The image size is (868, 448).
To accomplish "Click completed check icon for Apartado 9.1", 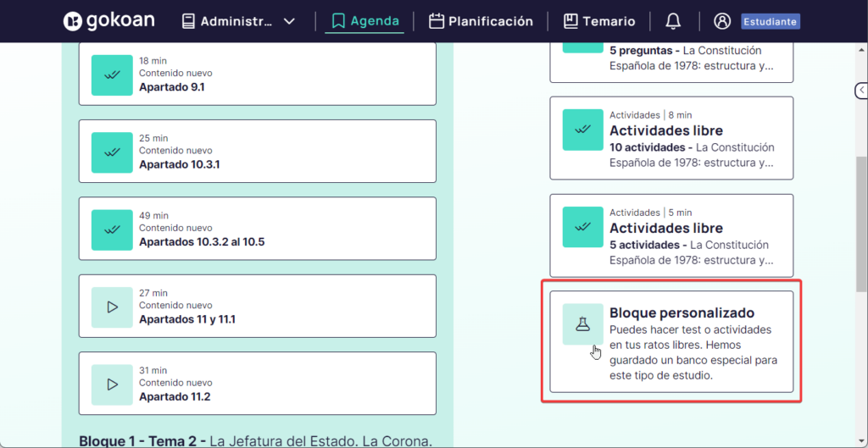I will (x=112, y=75).
